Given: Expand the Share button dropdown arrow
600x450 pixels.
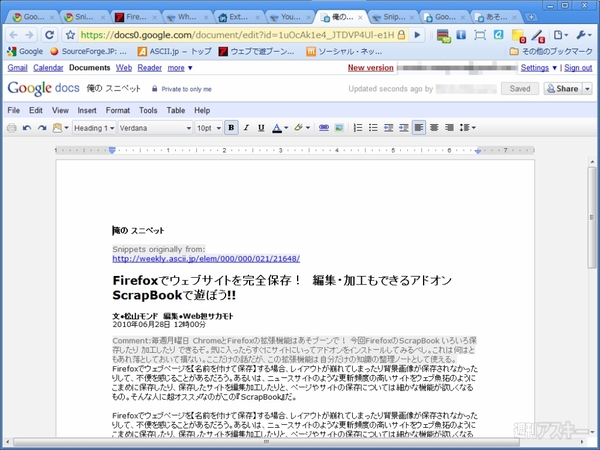Looking at the screenshot, I should [587, 89].
